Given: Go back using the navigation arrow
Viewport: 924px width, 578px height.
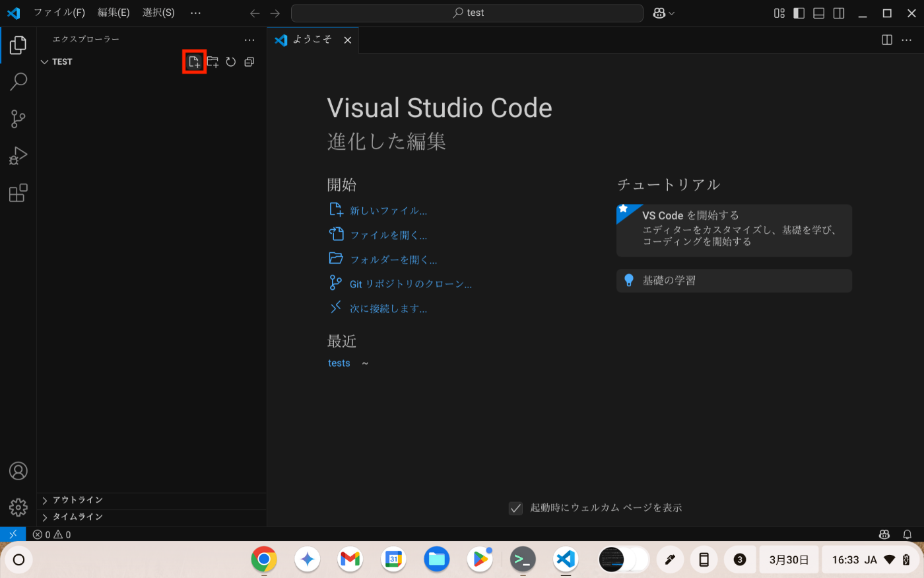Looking at the screenshot, I should pyautogui.click(x=255, y=13).
